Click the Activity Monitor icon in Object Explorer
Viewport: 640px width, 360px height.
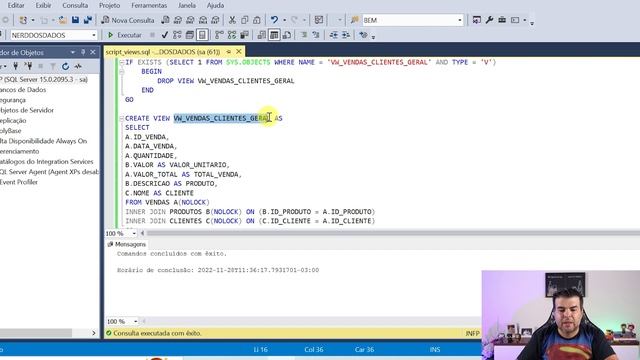click(x=78, y=66)
